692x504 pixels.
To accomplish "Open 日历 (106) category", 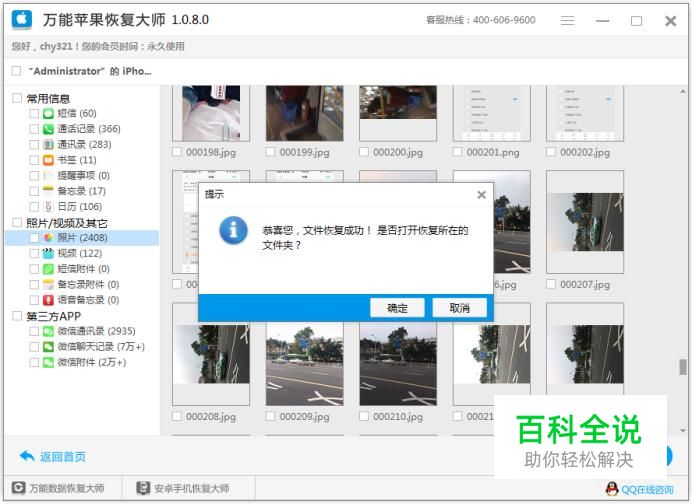I will click(x=79, y=207).
